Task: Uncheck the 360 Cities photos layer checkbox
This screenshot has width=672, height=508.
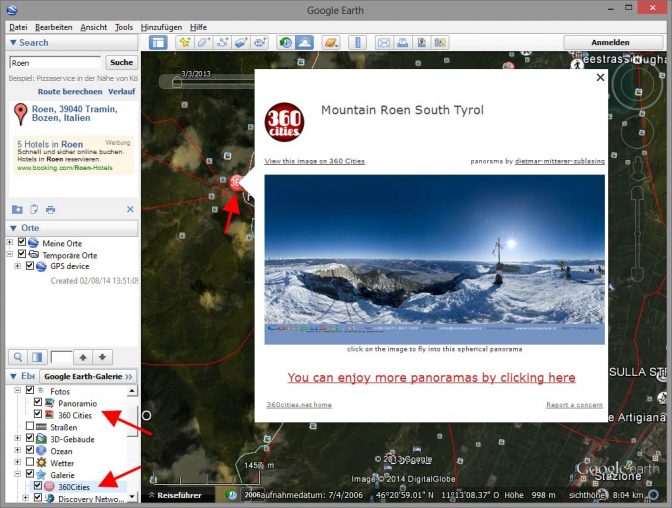Action: [38, 414]
